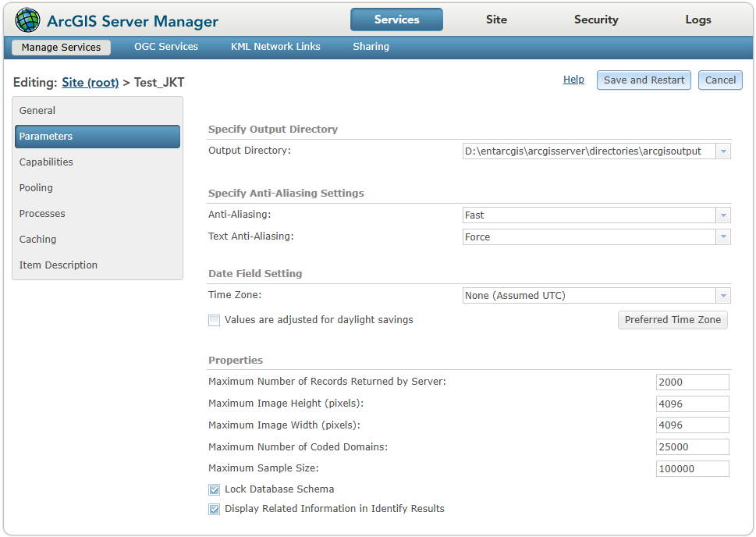Expand the Output Directory dropdown arrow
The image size is (756, 537).
click(723, 151)
